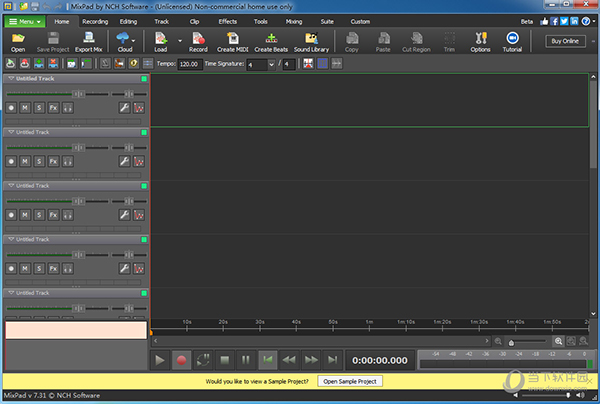Click the Stop transport button
Image resolution: width=600 pixels, height=404 pixels.
(225, 360)
